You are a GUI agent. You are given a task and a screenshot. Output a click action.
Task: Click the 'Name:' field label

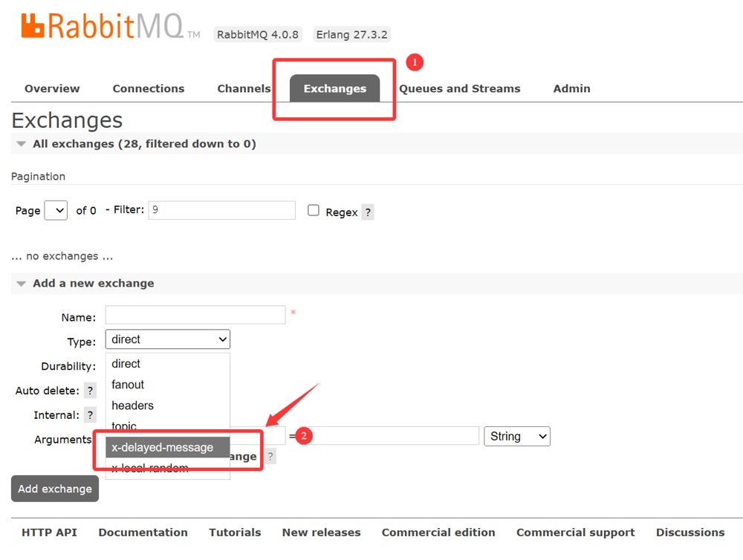[x=79, y=317]
